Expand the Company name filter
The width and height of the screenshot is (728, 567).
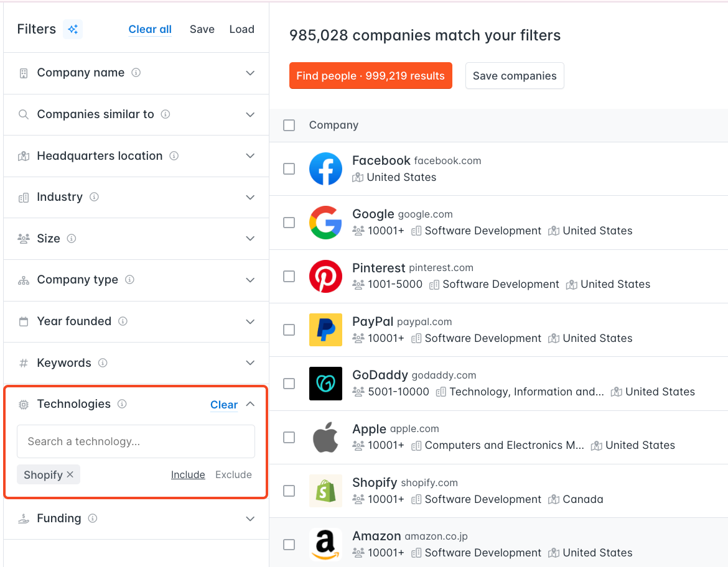point(250,73)
